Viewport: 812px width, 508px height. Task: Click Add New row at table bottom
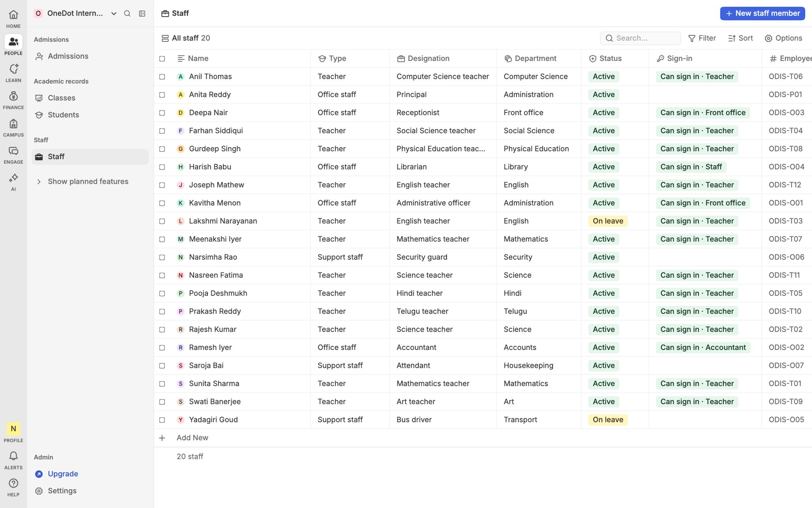coord(192,438)
